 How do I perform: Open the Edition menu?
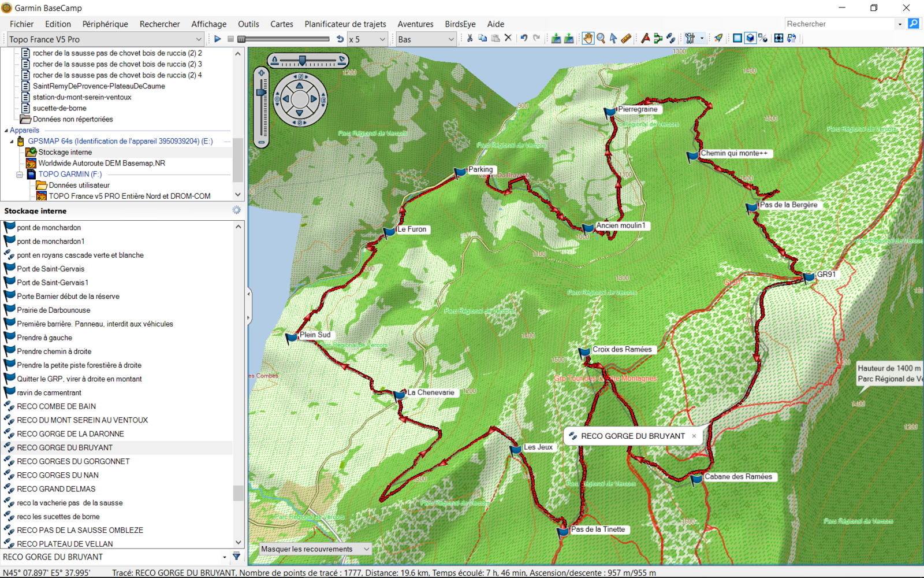point(58,24)
